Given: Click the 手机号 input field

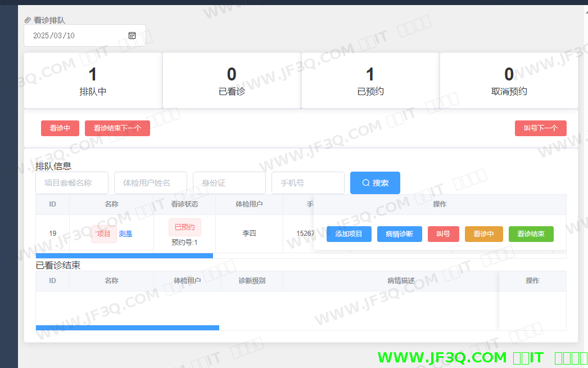Looking at the screenshot, I should coord(308,183).
